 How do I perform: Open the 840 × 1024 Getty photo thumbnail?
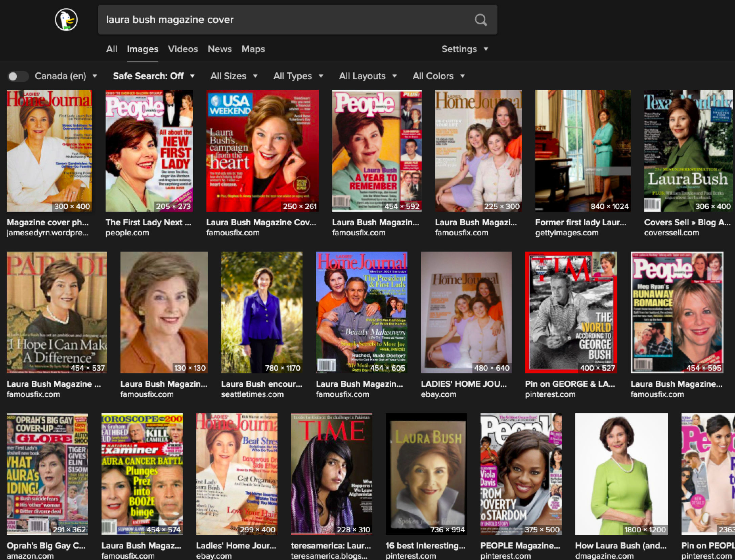(583, 151)
